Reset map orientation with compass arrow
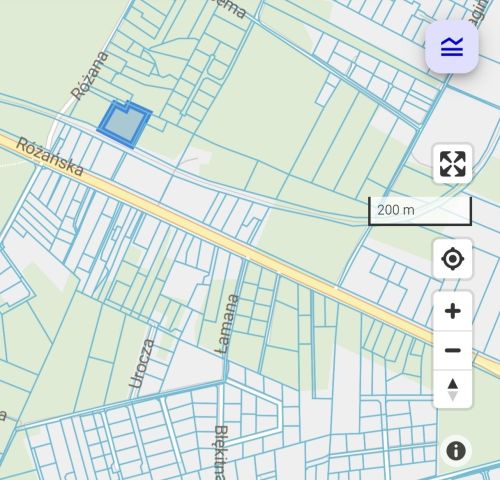 pyautogui.click(x=452, y=389)
